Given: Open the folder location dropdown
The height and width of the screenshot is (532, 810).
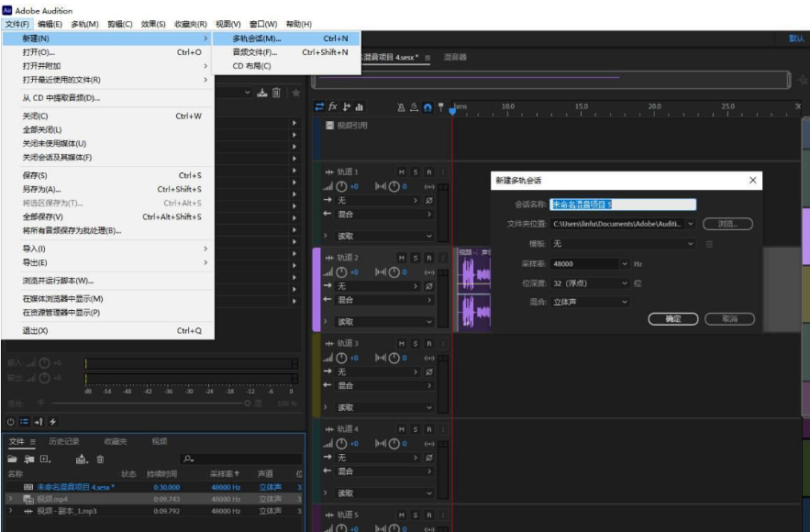Looking at the screenshot, I should pos(691,224).
